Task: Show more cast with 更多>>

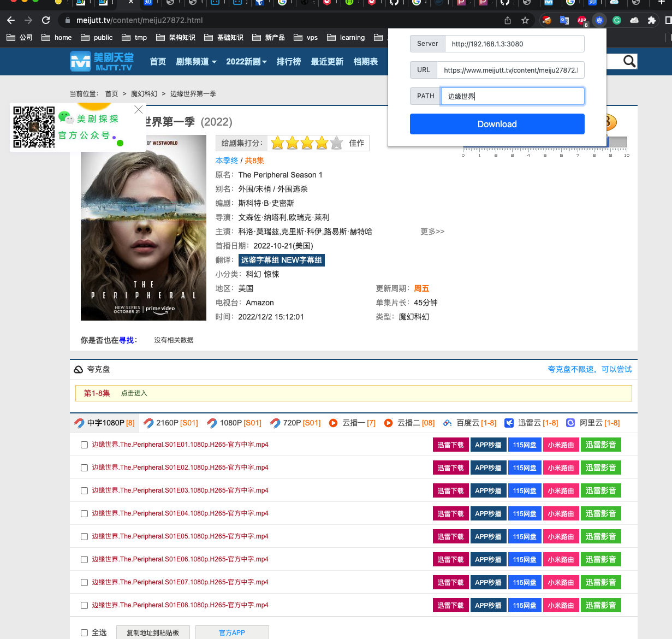Action: [x=432, y=232]
